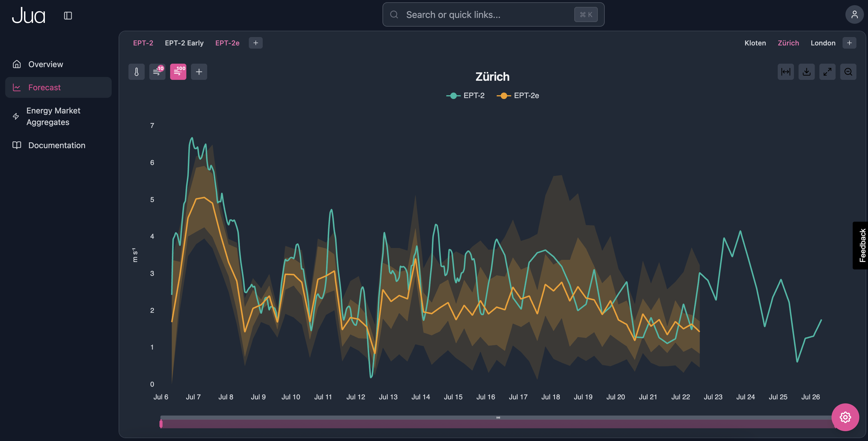Screen dimensions: 868x441
Task: Toggle the EPT-2 Early model
Action: (x=184, y=43)
